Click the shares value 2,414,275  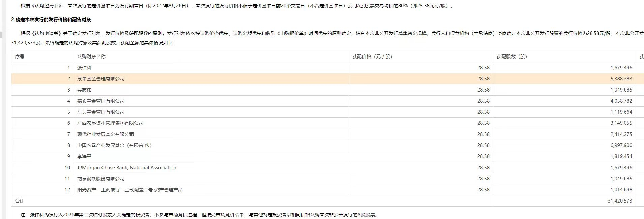click(x=621, y=134)
